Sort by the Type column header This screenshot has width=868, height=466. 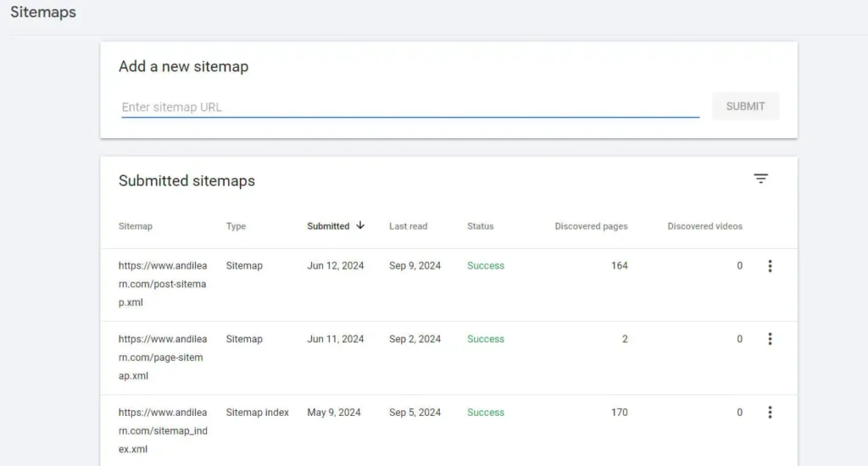[236, 226]
